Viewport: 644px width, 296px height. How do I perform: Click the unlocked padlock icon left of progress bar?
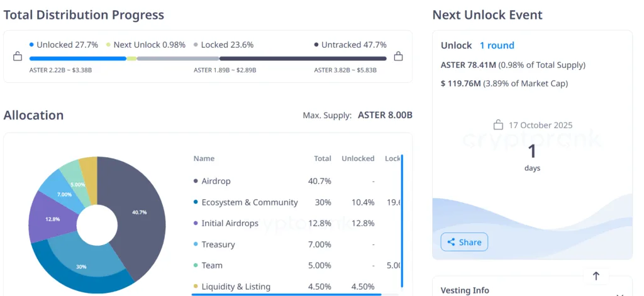[18, 56]
